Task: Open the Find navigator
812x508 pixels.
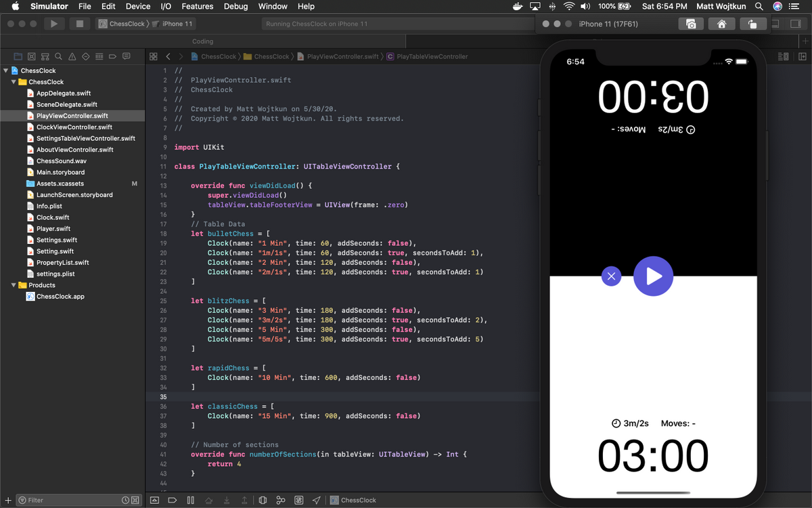Action: click(59, 56)
